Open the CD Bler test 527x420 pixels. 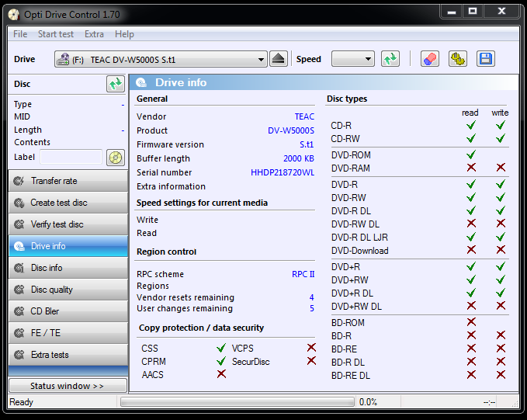click(68, 311)
